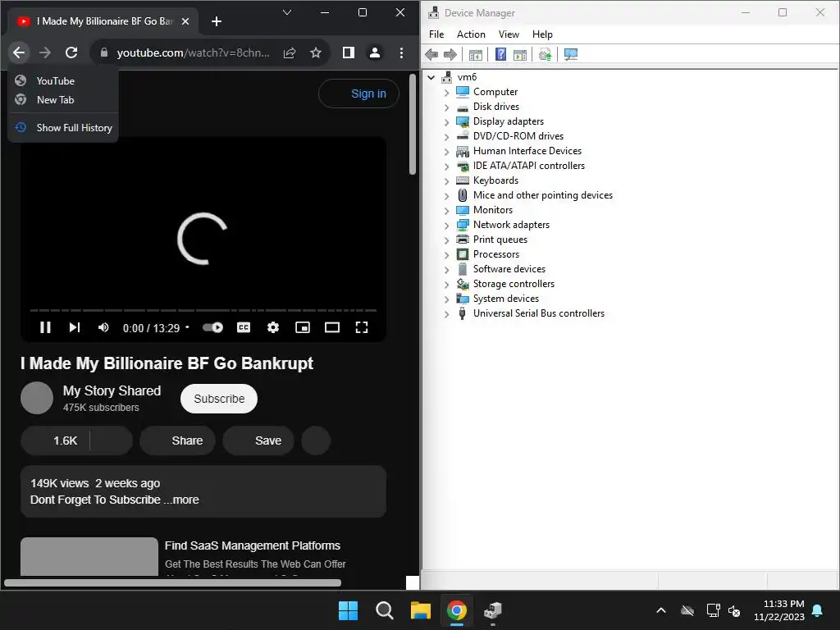Open File menu in Device Manager
The height and width of the screenshot is (630, 840).
[x=436, y=34]
